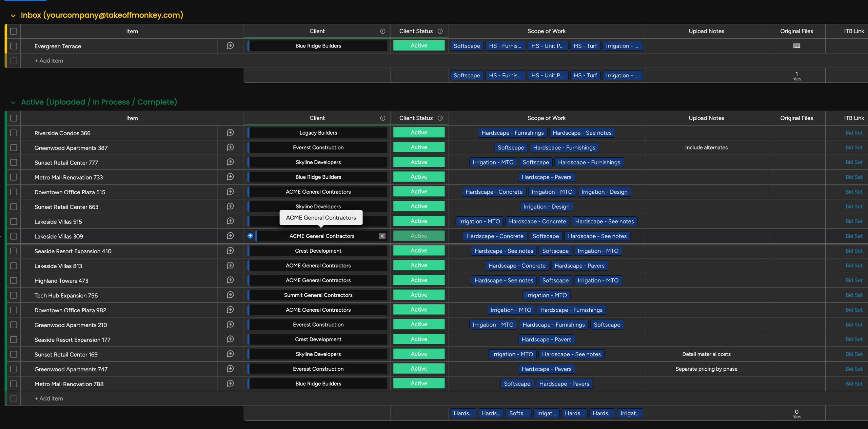This screenshot has width=868, height=429.
Task: Open updates for Seaside Resort Expansion 410
Action: pyautogui.click(x=230, y=251)
